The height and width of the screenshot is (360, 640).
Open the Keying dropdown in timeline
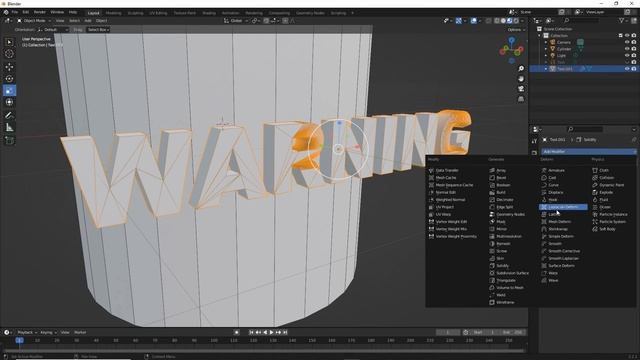[48, 332]
